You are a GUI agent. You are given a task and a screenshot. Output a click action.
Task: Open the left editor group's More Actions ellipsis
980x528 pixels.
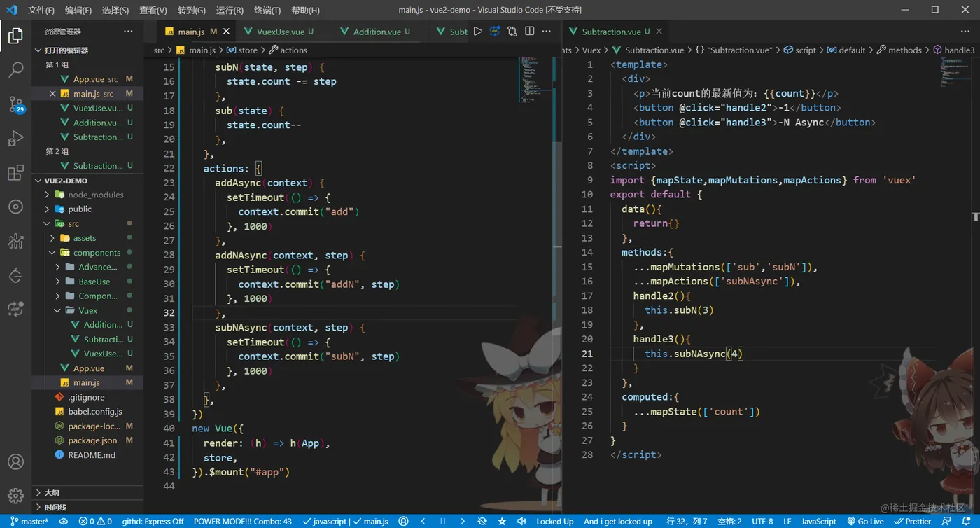click(x=547, y=31)
